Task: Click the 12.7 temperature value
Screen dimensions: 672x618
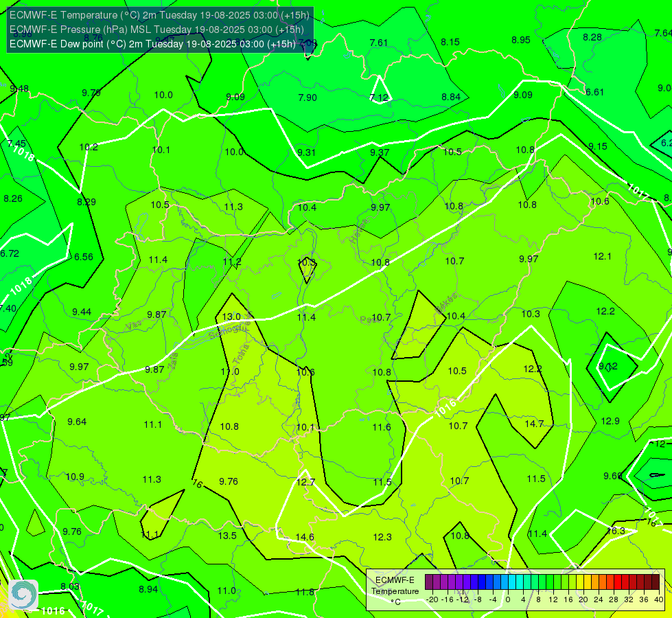Action: pos(305,483)
